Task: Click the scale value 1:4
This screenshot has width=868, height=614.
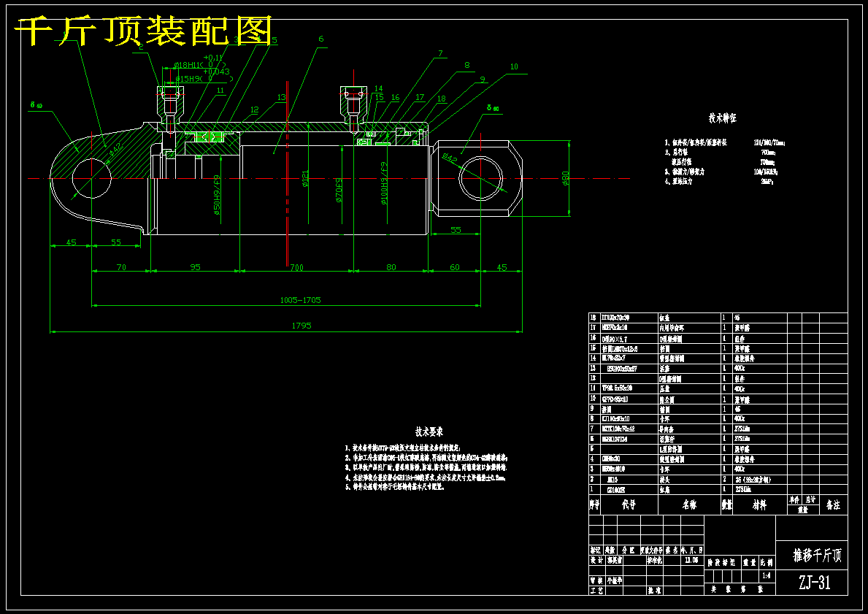Action: pos(766,576)
